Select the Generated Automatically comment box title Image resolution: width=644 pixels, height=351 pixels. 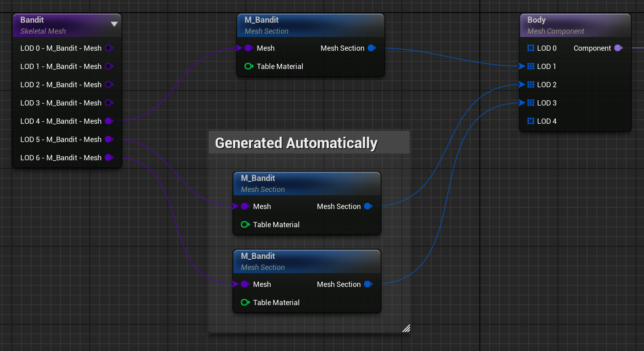coord(309,142)
